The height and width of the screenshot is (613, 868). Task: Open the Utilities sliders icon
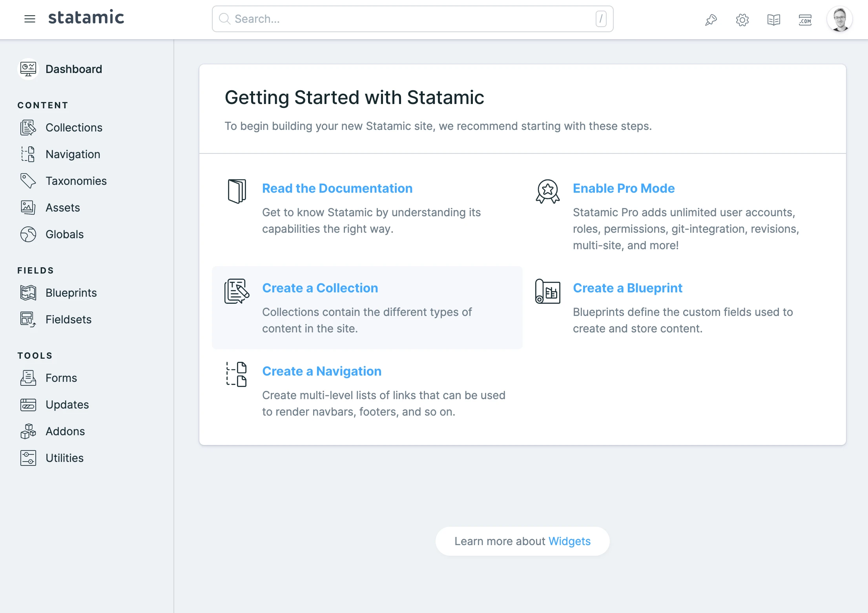pyautogui.click(x=28, y=458)
